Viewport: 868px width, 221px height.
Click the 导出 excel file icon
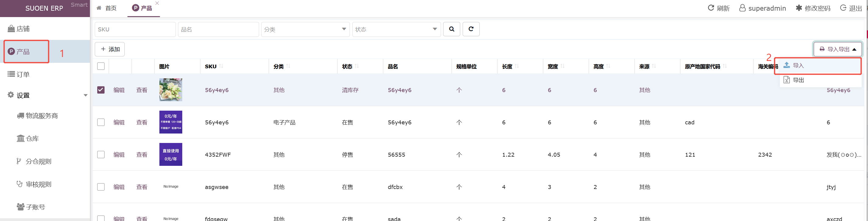click(786, 80)
